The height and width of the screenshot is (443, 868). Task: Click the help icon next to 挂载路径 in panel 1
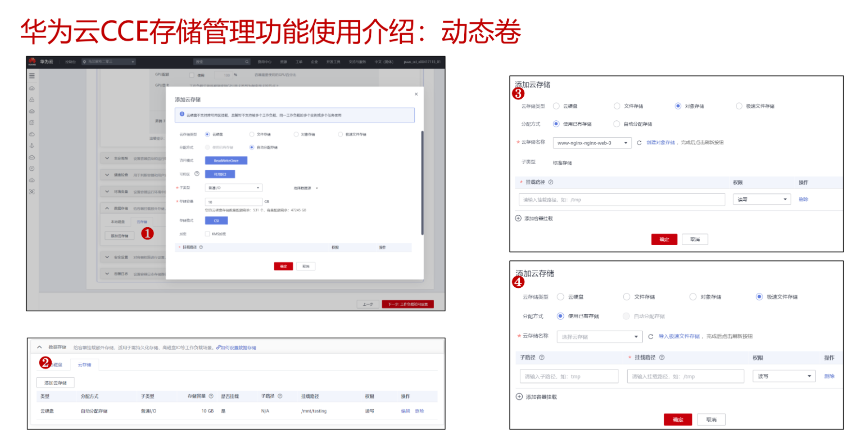201,247
